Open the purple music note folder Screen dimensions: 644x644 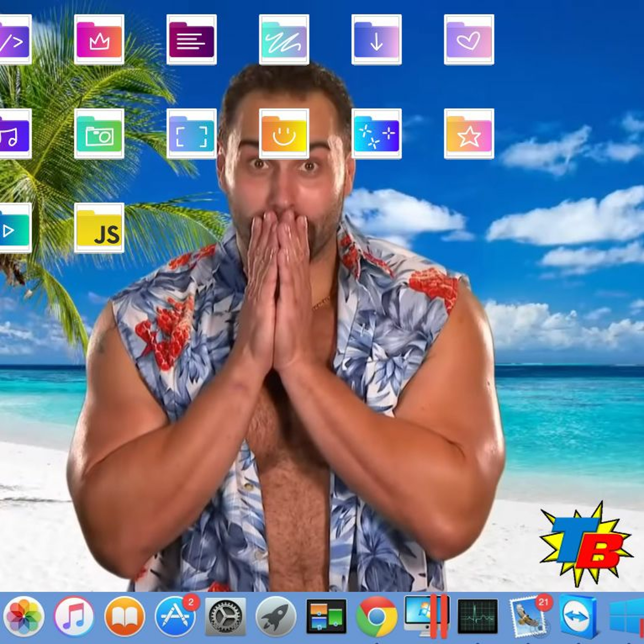coord(15,134)
